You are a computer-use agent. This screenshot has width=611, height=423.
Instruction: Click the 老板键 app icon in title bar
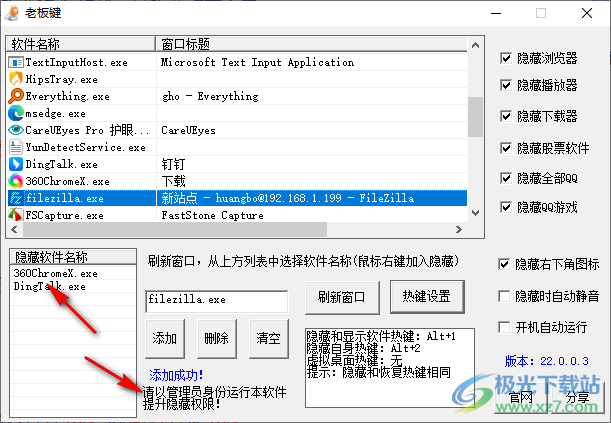point(12,13)
